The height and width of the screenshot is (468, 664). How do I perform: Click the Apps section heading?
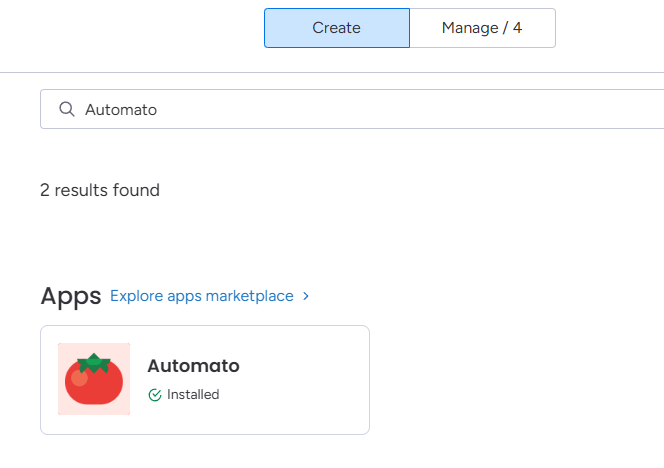(70, 296)
